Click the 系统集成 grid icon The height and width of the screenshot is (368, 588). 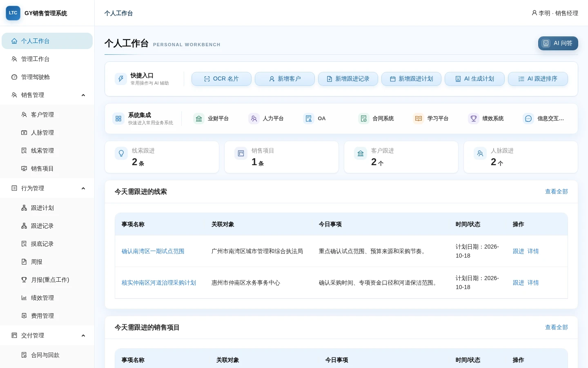(x=118, y=119)
